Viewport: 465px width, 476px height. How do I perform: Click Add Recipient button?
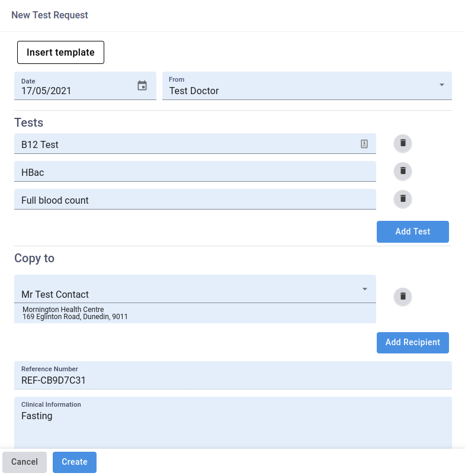(412, 342)
